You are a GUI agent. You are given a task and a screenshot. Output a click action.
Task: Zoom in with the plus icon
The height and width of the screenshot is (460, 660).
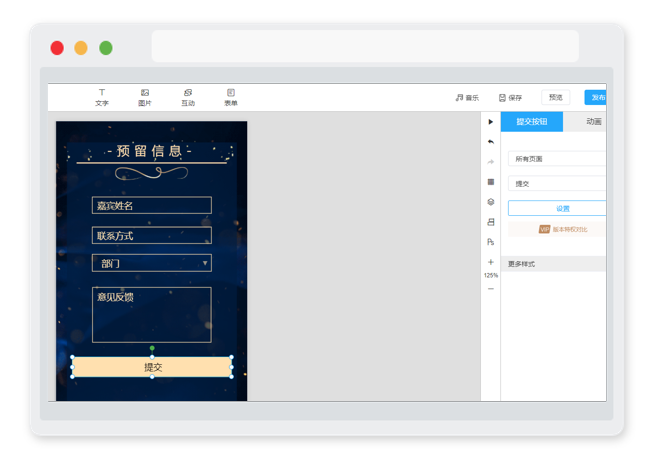coord(490,262)
